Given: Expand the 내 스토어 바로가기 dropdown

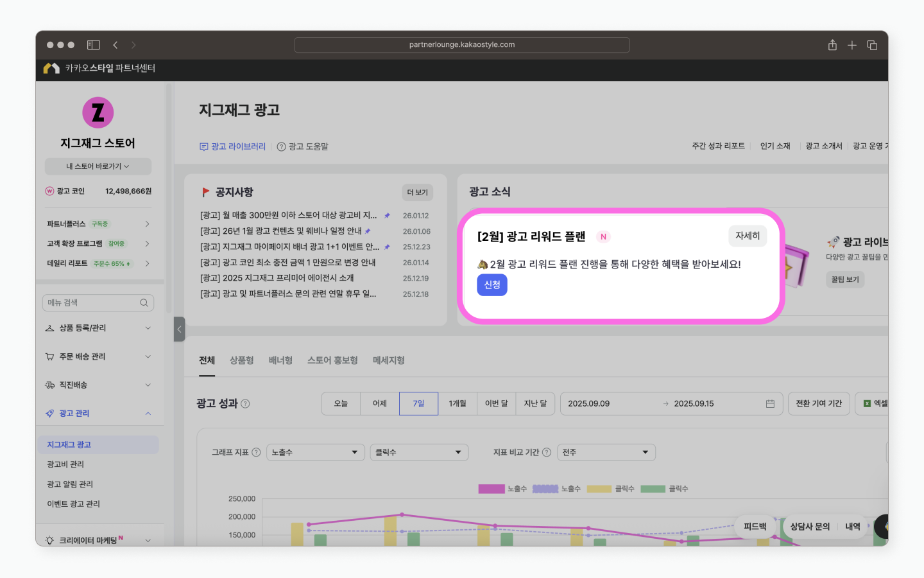Looking at the screenshot, I should 98,166.
